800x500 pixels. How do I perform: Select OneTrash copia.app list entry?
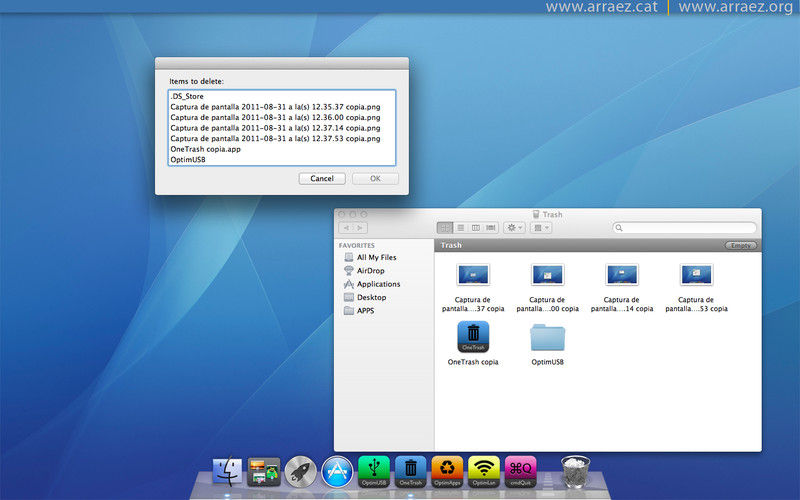(x=282, y=149)
